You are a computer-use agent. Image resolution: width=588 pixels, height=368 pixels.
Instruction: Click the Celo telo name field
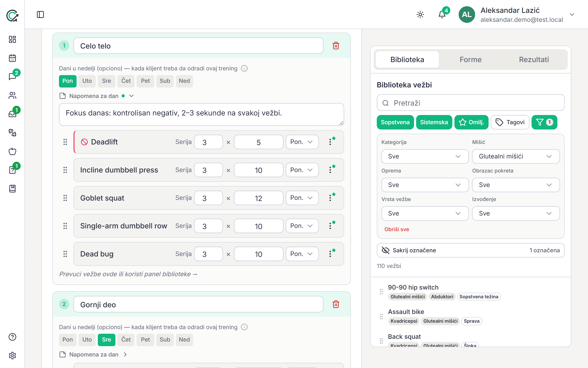click(198, 46)
